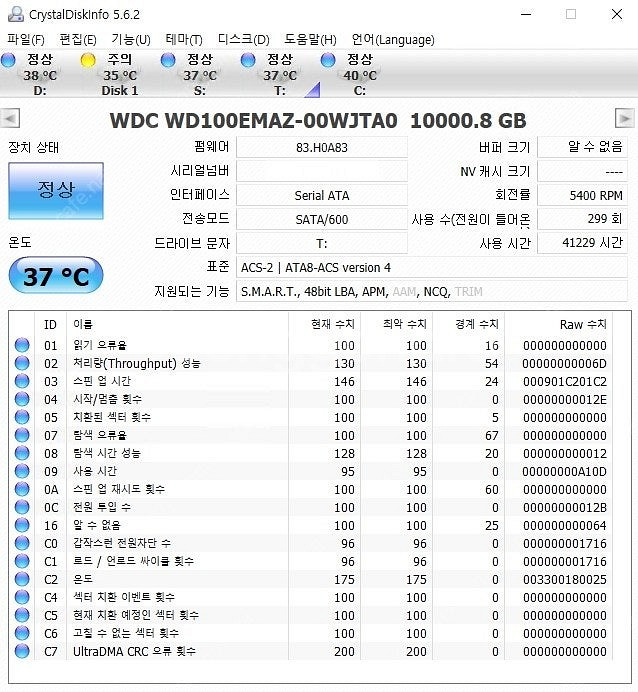Click status orb for attribute C1 row

coord(22,561)
